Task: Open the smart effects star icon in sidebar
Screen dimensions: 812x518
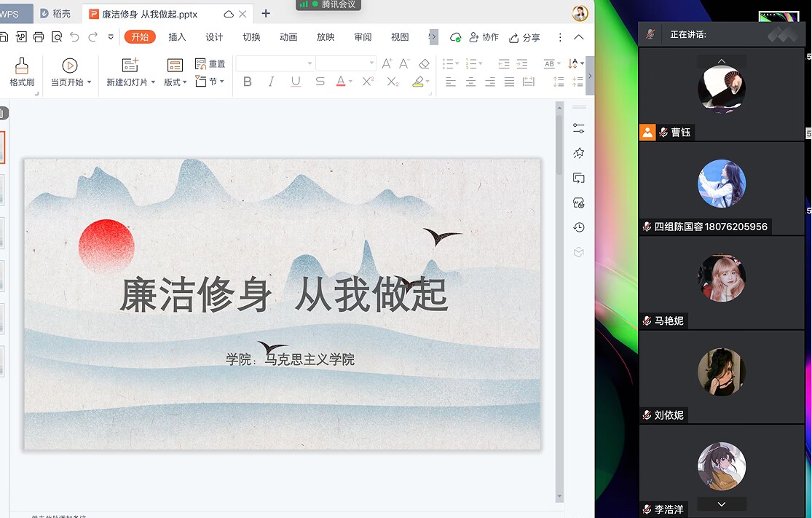Action: click(578, 154)
